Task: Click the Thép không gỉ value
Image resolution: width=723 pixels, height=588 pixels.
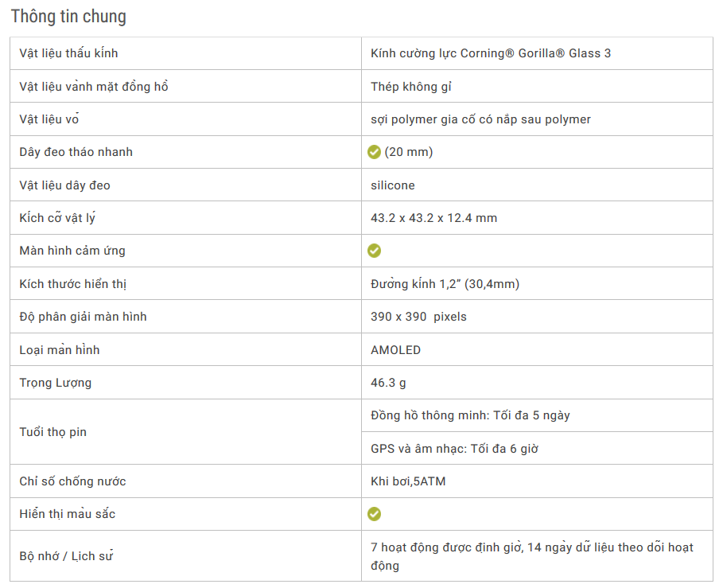Action: tap(411, 87)
